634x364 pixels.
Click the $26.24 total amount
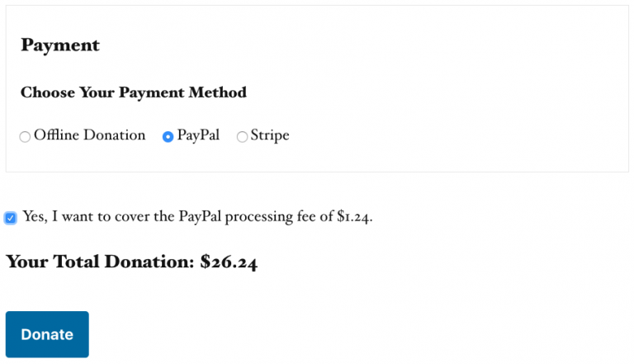(229, 262)
